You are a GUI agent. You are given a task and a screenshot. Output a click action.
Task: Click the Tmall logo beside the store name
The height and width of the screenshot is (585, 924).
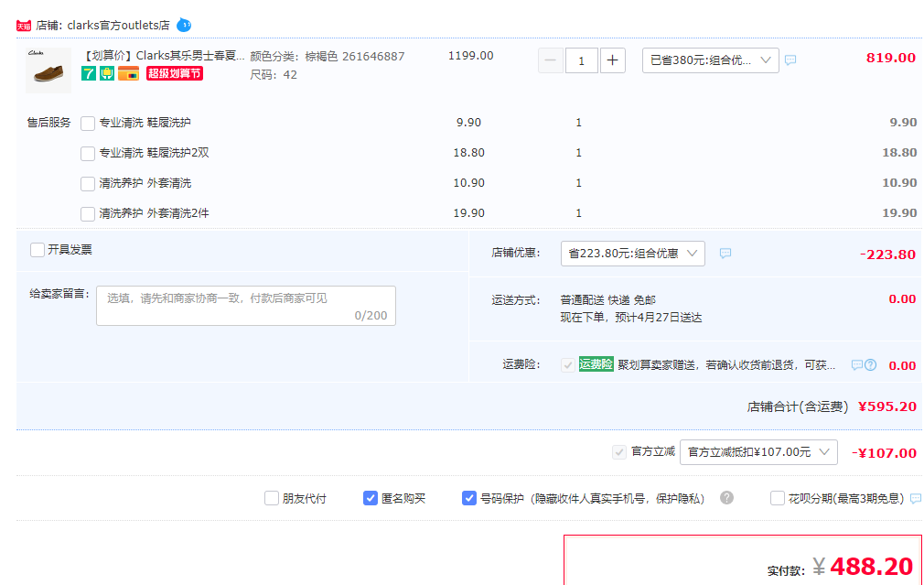tap(24, 26)
